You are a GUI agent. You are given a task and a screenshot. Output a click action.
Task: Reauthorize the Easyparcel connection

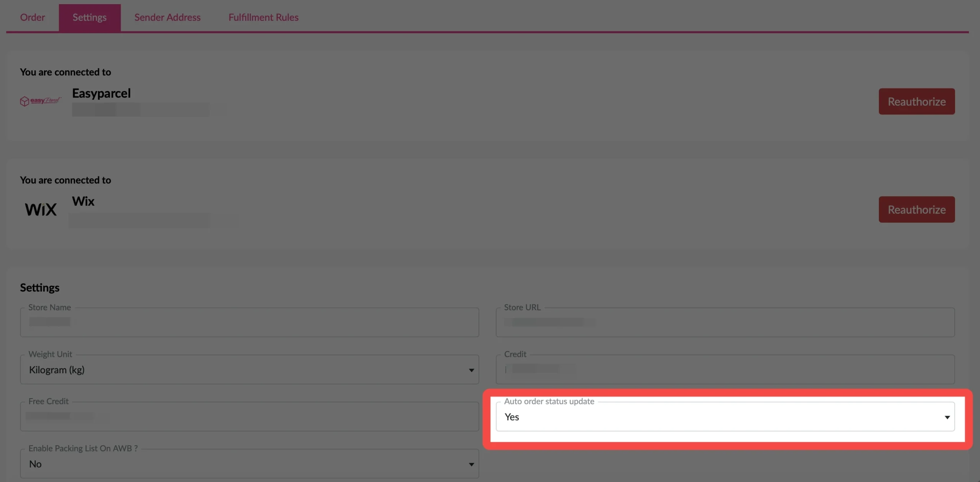[x=916, y=101]
